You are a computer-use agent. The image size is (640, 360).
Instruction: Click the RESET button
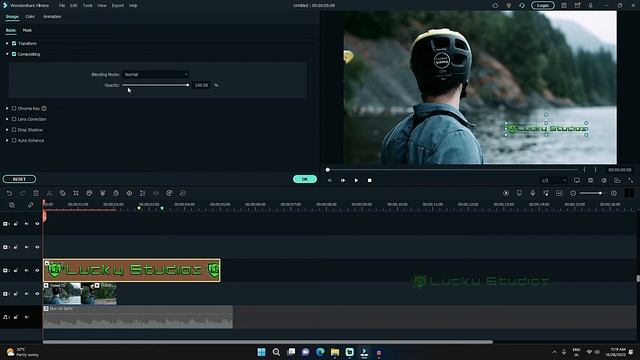(19, 179)
